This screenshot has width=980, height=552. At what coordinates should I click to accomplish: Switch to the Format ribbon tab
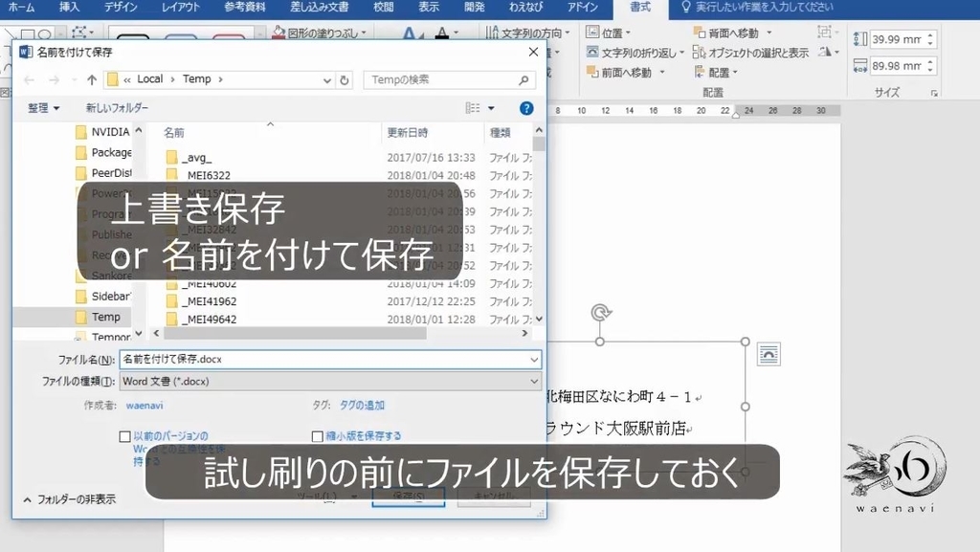coord(640,7)
